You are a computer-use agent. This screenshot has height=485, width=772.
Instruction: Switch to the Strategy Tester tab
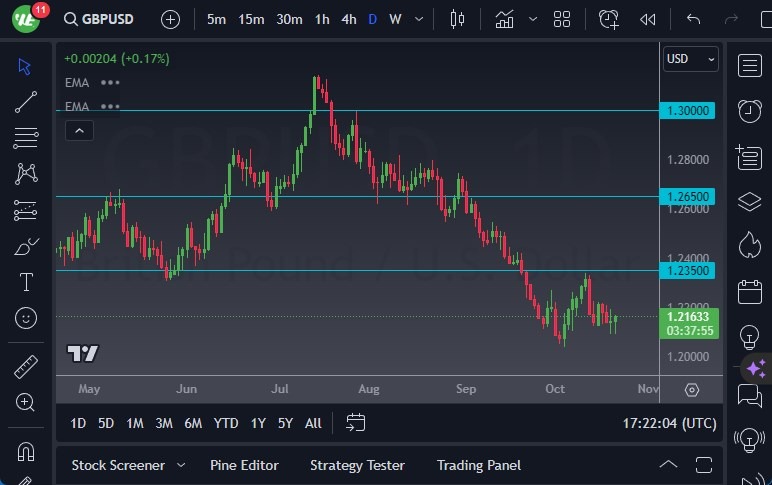point(357,465)
